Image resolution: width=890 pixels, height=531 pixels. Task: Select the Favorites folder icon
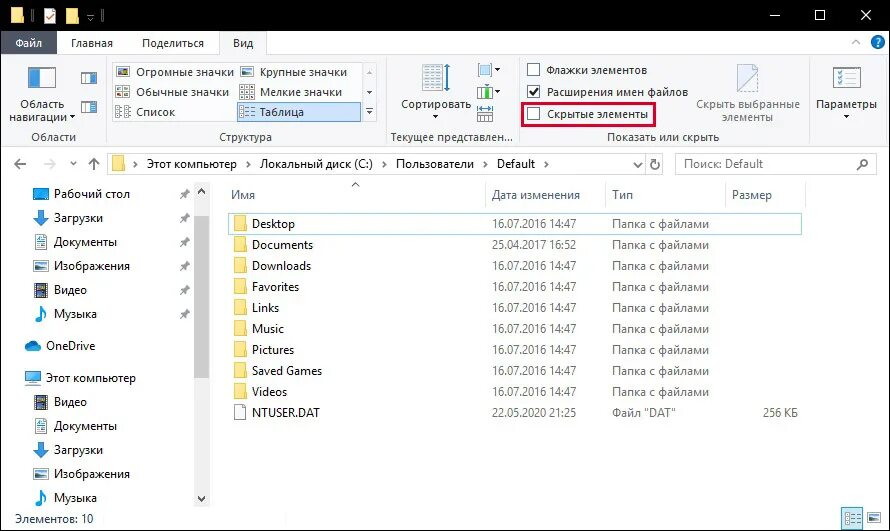tap(240, 286)
